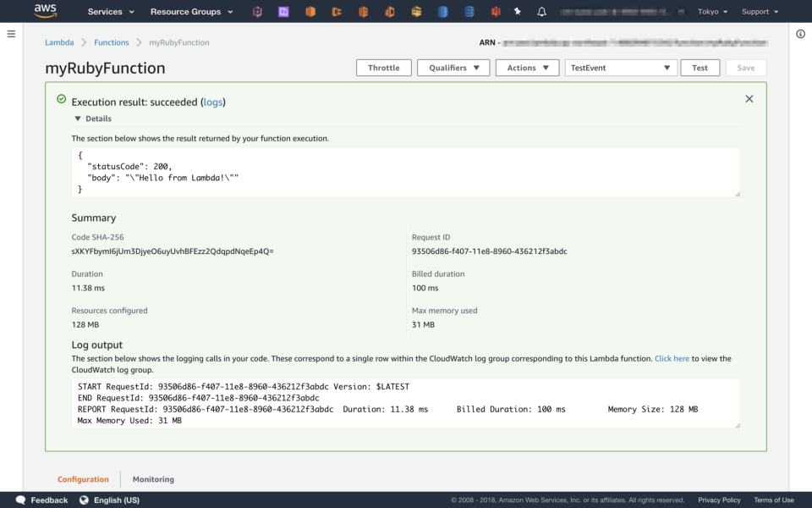Open the Actions dropdown
The image size is (812, 508).
527,68
